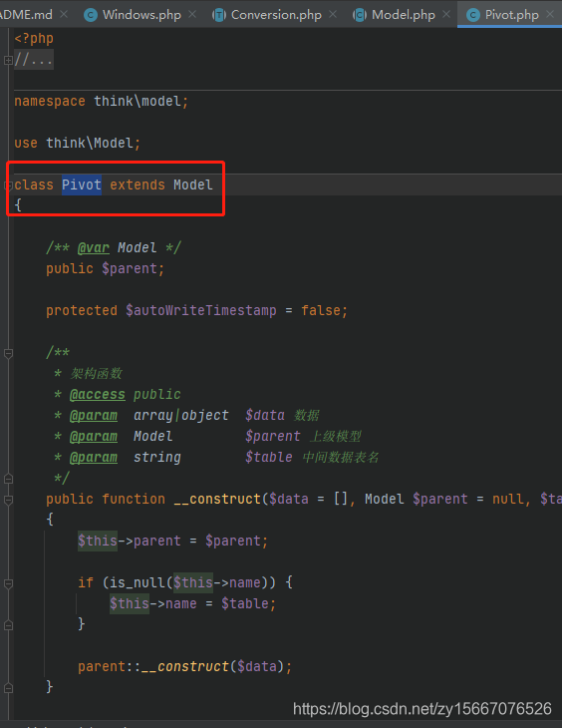Click fold end marker of if block
This screenshot has width=562, height=728.
(x=8, y=625)
